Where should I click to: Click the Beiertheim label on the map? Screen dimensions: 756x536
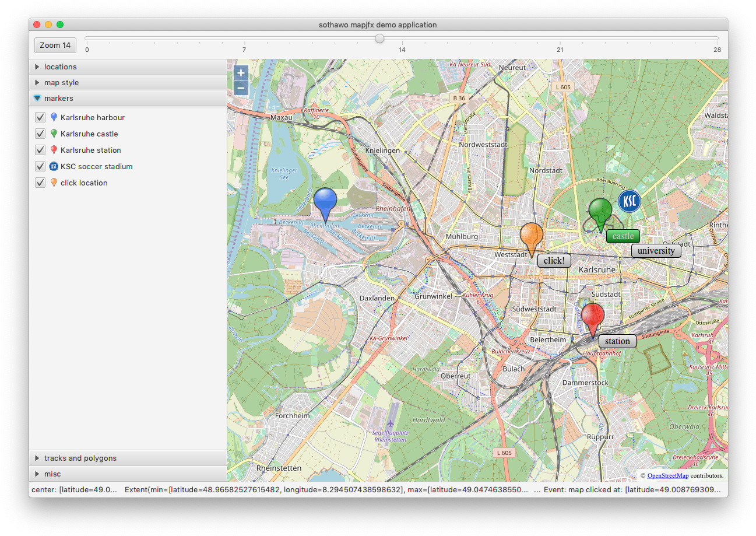(548, 339)
